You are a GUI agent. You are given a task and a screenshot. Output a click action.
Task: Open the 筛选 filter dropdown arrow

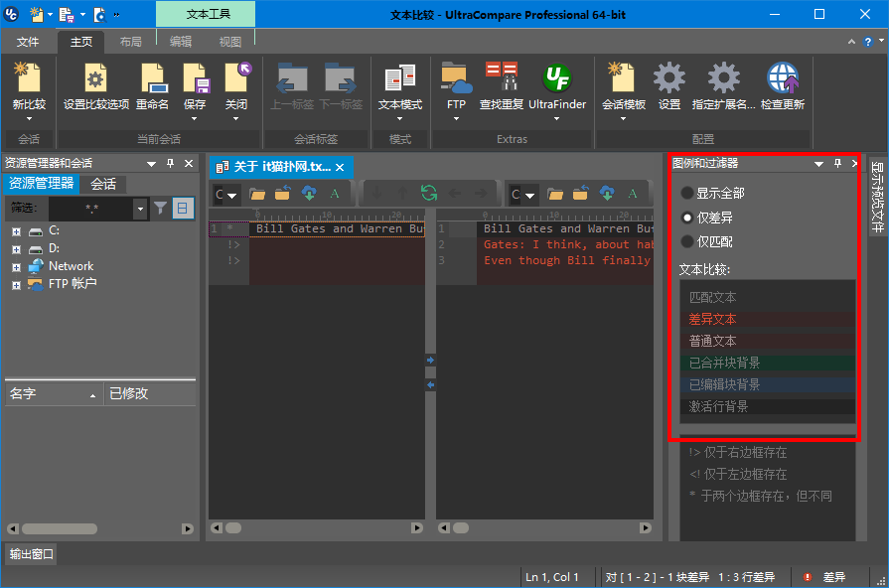[141, 209]
